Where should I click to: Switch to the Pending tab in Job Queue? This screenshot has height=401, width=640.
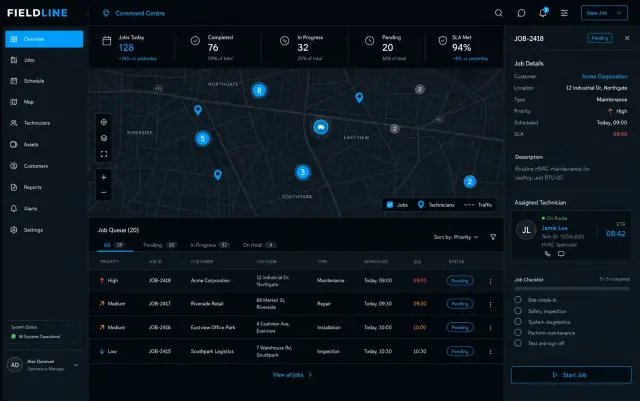pos(160,245)
